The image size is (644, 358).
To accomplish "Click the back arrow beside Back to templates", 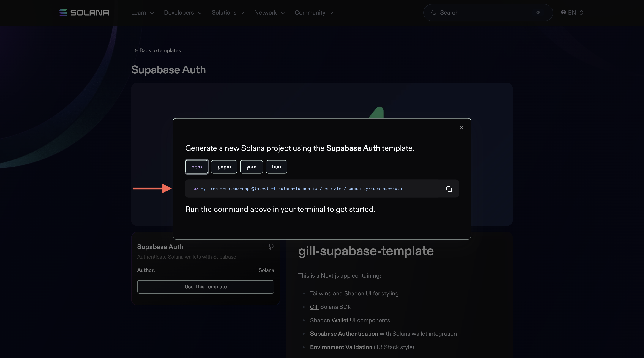I will coord(136,50).
